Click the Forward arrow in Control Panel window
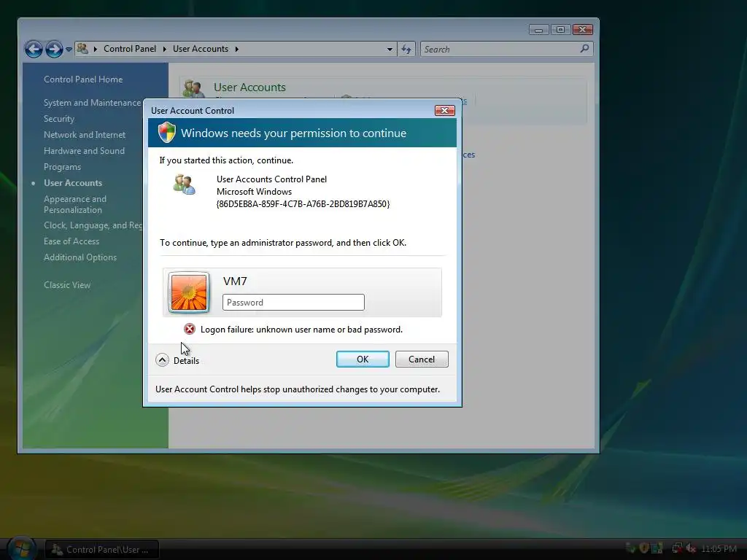747x560 pixels. pyautogui.click(x=54, y=49)
